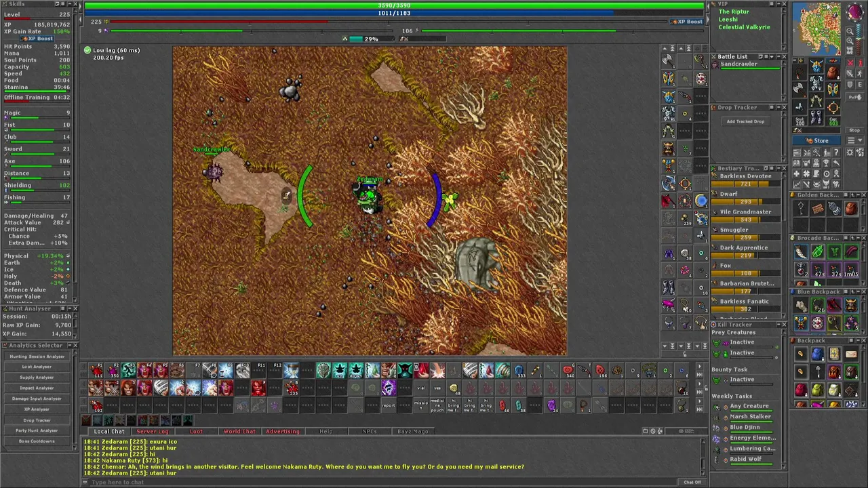This screenshot has height=488, width=868.
Task: Click the XP Boost button on top bar
Action: (x=686, y=22)
